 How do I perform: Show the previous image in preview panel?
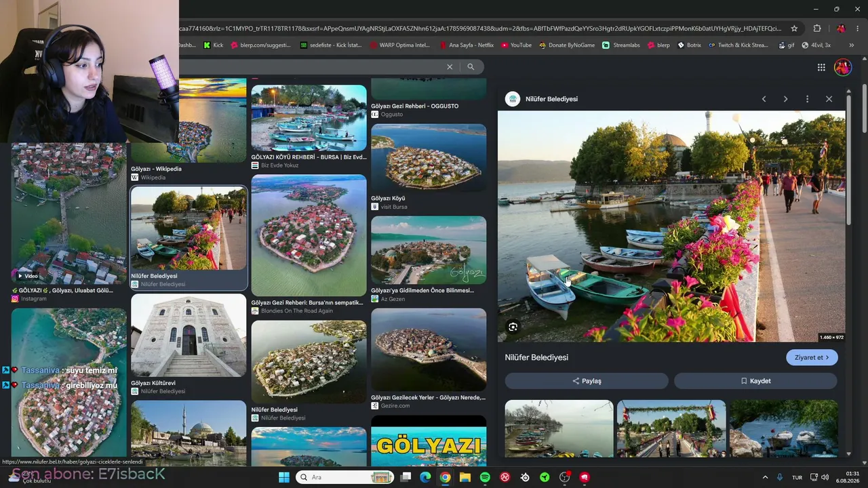[x=764, y=99]
